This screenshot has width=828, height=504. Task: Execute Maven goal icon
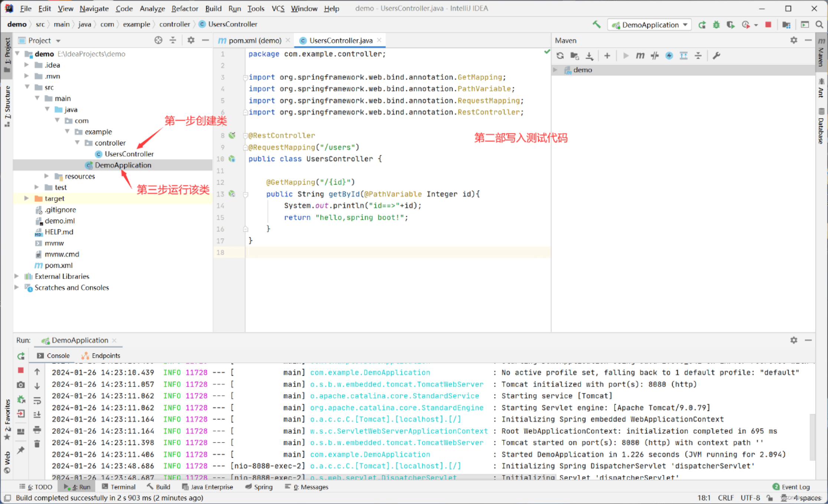(640, 56)
